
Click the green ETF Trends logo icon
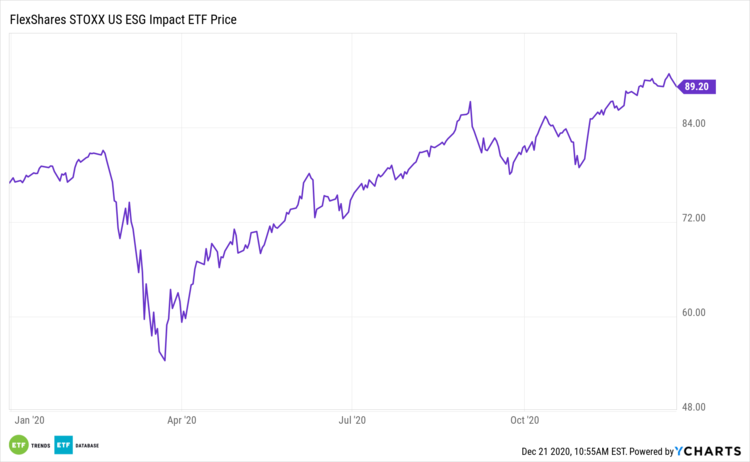click(18, 445)
